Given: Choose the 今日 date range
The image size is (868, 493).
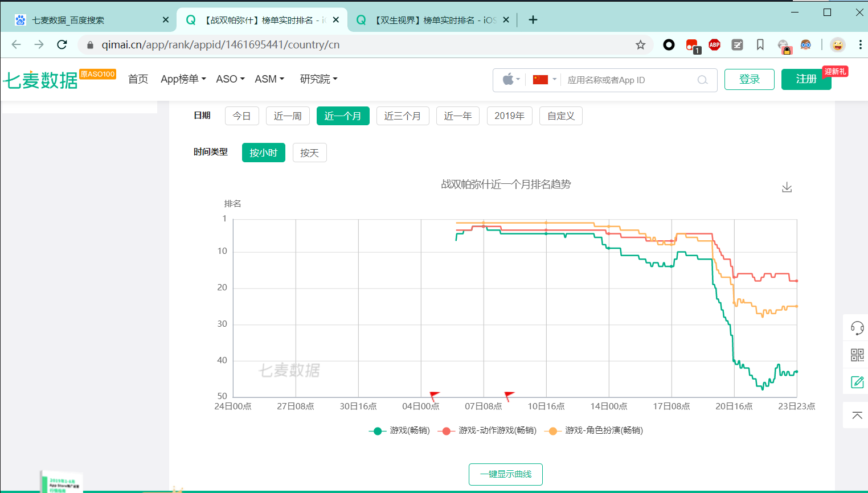Looking at the screenshot, I should (x=241, y=116).
